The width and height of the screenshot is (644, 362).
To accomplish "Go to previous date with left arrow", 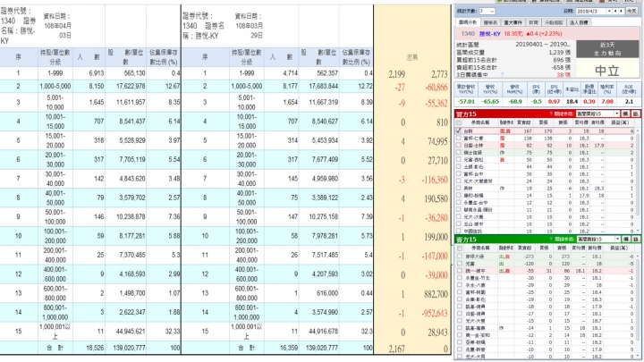I will pyautogui.click(x=615, y=12).
